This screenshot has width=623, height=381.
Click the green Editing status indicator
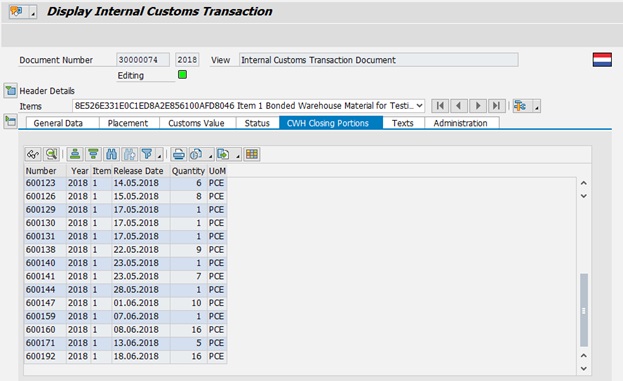click(x=182, y=74)
